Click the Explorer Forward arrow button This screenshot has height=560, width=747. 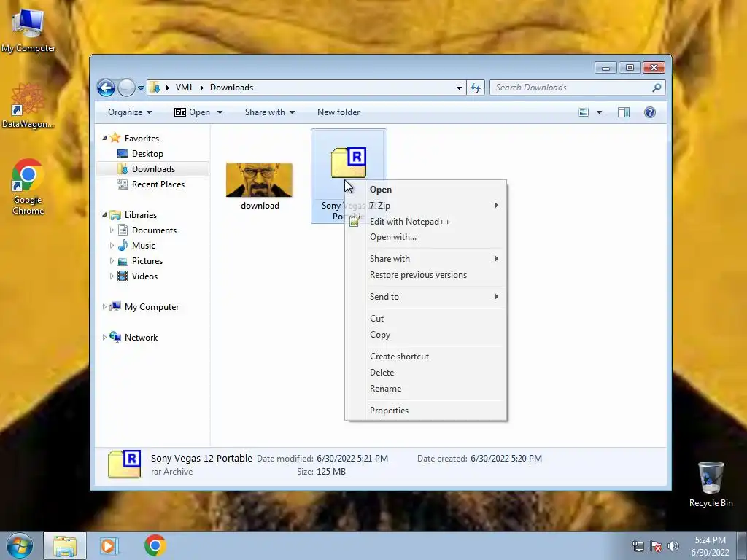click(x=126, y=87)
